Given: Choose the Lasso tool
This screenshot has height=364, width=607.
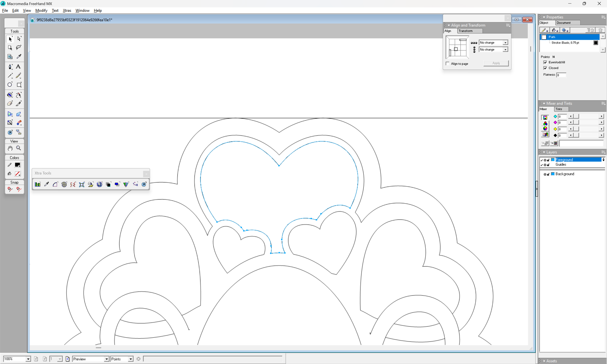Looking at the screenshot, I should point(18,47).
